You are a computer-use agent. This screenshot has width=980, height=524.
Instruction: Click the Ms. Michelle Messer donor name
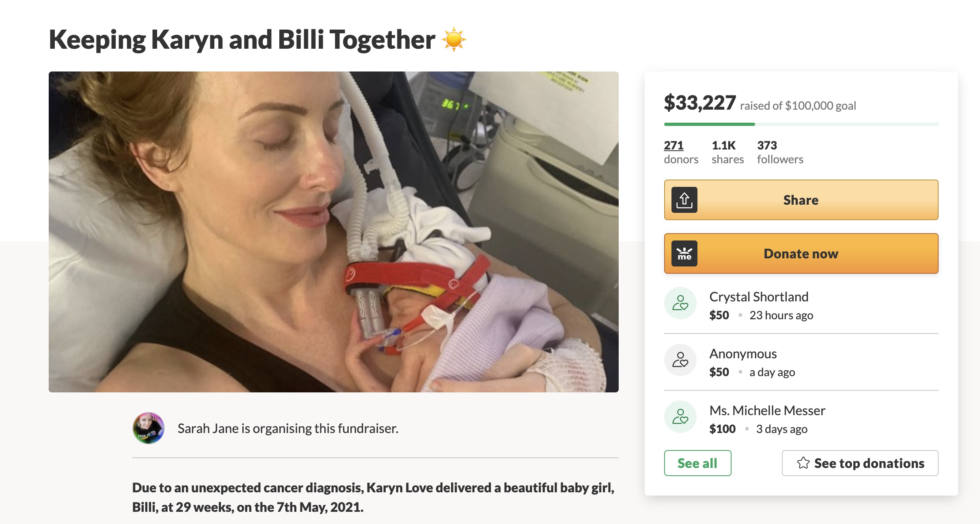(x=767, y=411)
